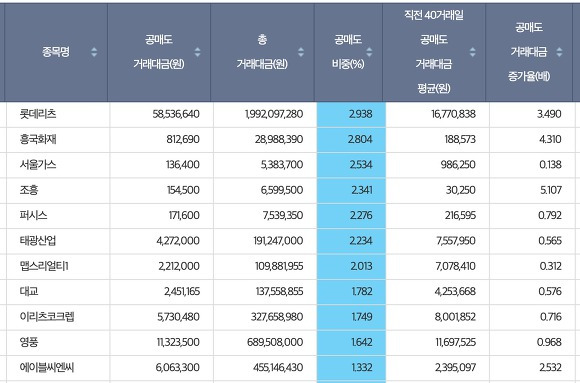Screen dimensions: 580x383
Task: Click highlighted ratio 2.013
Action: [x=361, y=266]
